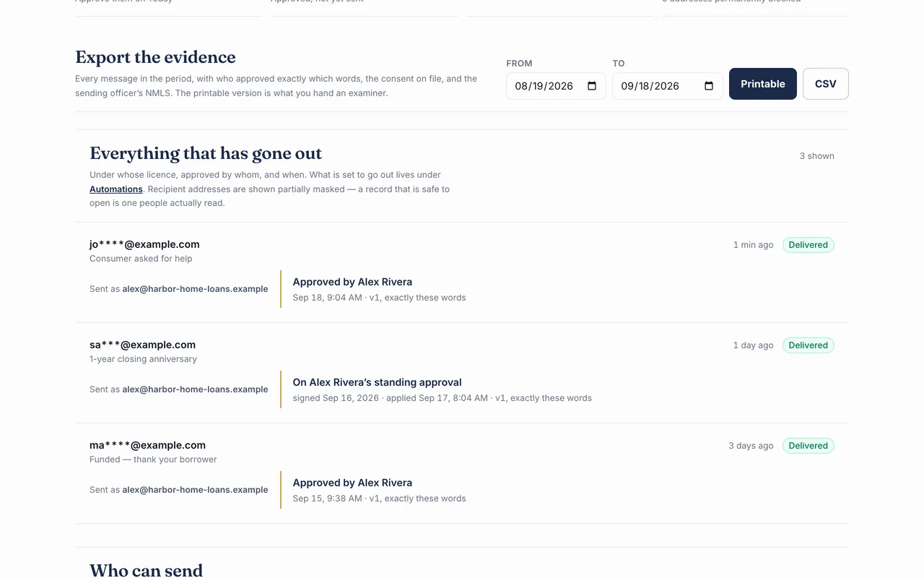The height and width of the screenshot is (578, 924).
Task: Click the TO date field 09/18/2026
Action: click(668, 86)
